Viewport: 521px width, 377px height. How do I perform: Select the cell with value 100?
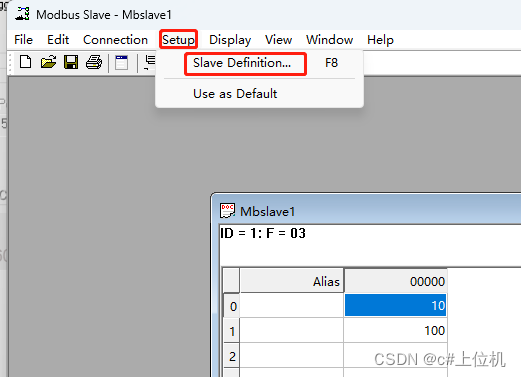tap(395, 330)
